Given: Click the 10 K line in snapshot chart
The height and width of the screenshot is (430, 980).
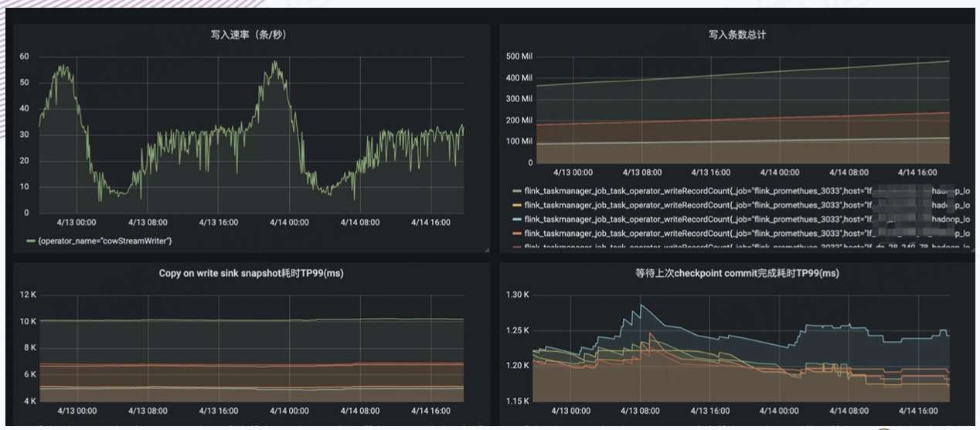Looking at the screenshot, I should pos(251,319).
